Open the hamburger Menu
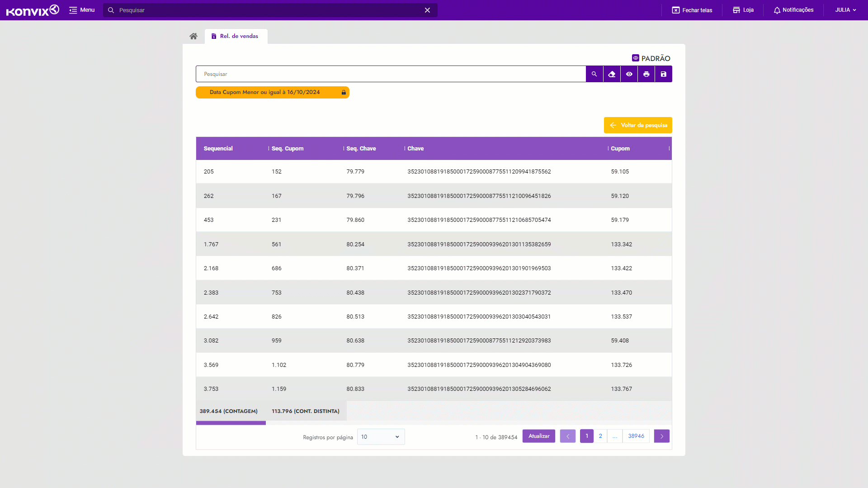This screenshot has width=868, height=488. click(x=82, y=10)
